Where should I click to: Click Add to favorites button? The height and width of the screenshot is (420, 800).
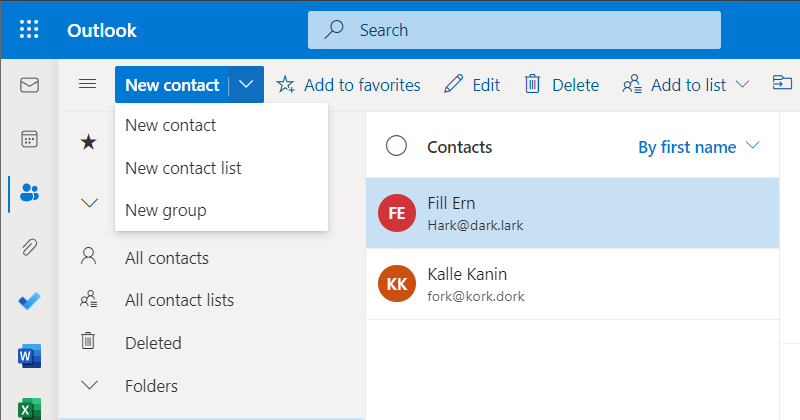[x=348, y=85]
